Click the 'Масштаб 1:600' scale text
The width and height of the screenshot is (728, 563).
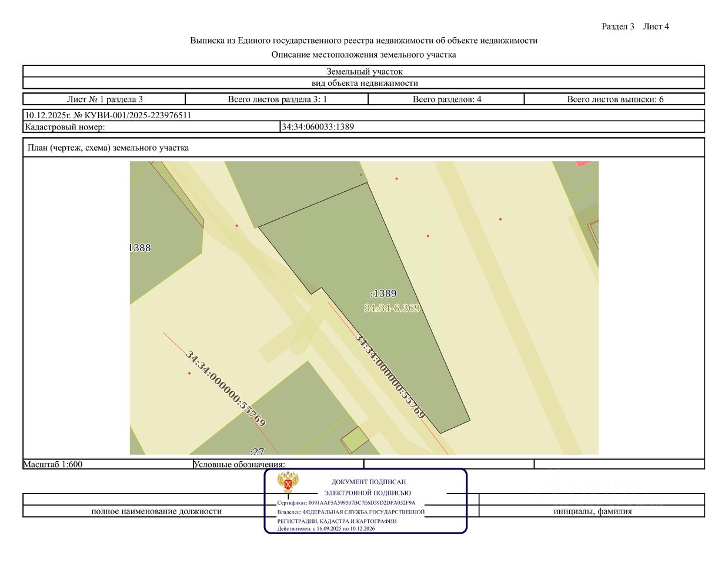tap(53, 464)
